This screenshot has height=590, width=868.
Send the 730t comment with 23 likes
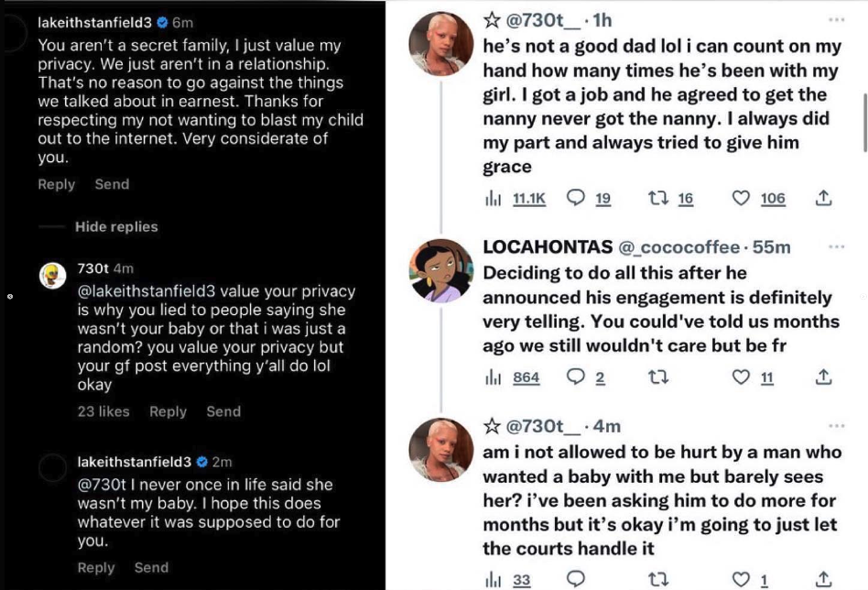click(x=223, y=411)
